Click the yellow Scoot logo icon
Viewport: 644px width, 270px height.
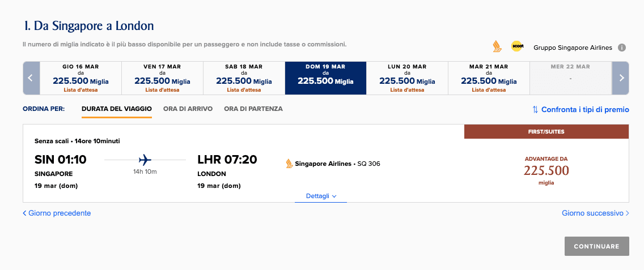[517, 46]
